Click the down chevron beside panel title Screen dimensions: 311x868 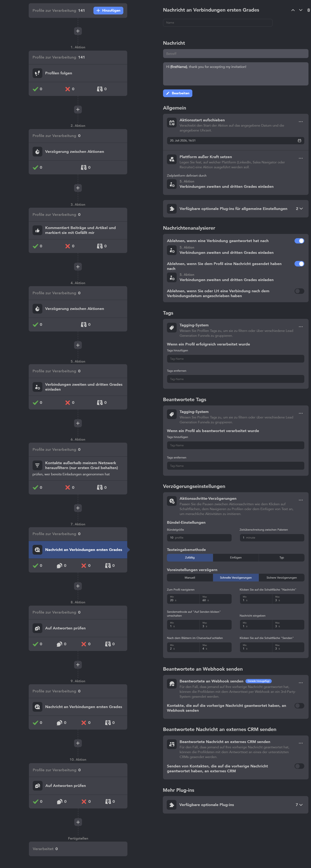(x=301, y=10)
